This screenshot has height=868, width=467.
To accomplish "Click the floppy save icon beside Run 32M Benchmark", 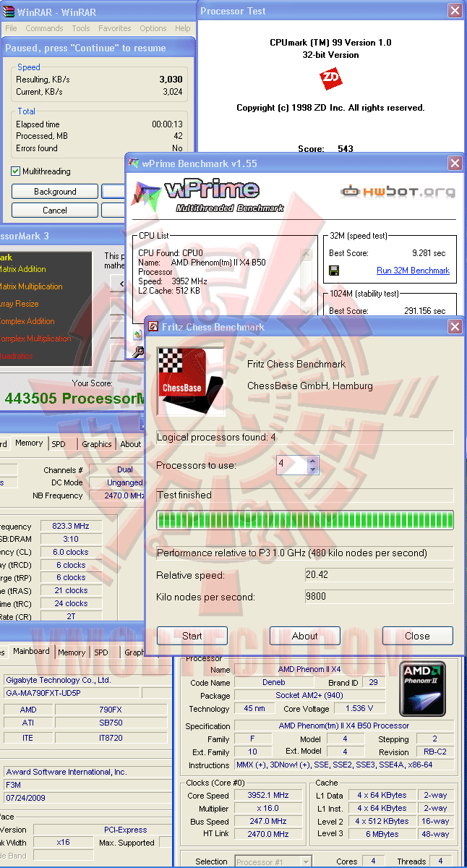I will pyautogui.click(x=334, y=271).
